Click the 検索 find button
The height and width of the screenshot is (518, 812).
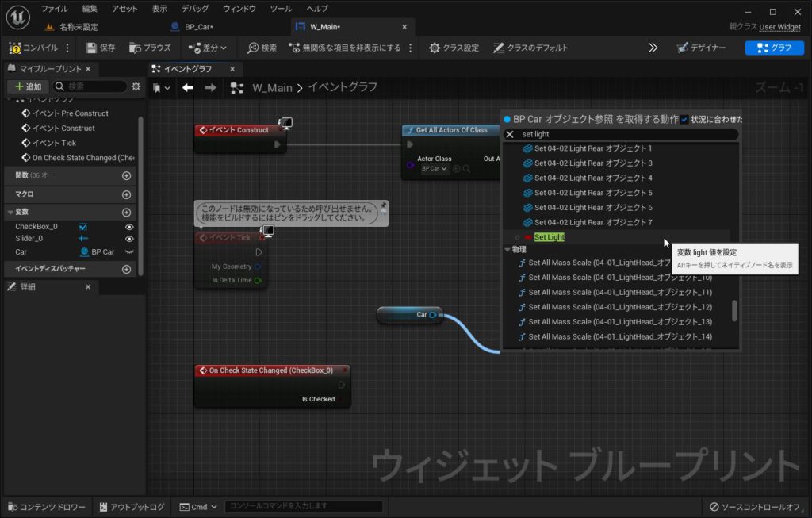click(262, 48)
